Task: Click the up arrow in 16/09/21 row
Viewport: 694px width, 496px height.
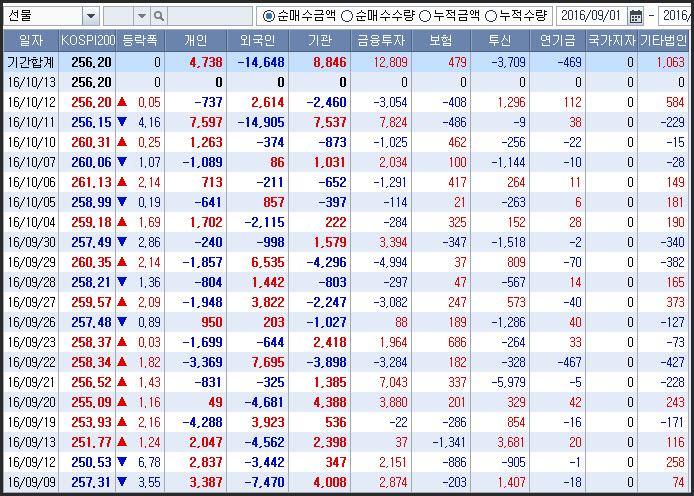Action: 122,382
